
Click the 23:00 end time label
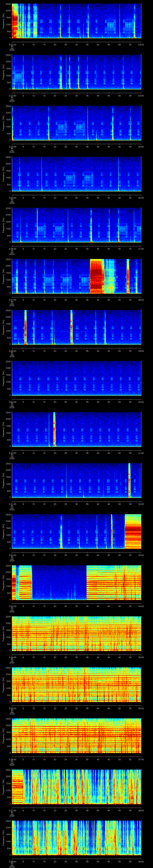[x=141, y=44]
